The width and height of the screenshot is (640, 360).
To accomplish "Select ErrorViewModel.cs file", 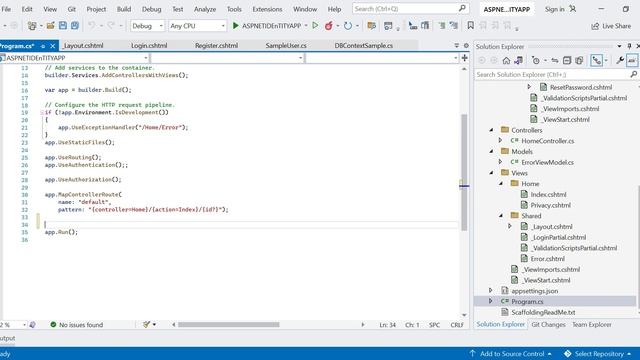I will coord(547,162).
